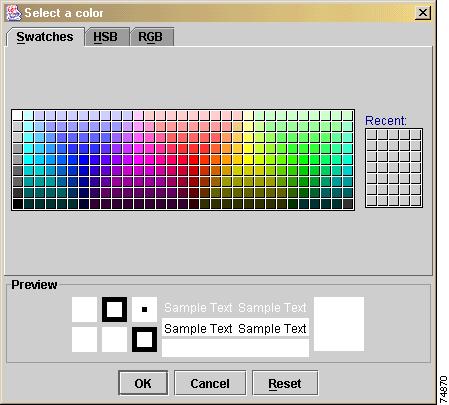Click the black Sample Text preview line
Screen dimensions: 449x405
click(x=235, y=329)
